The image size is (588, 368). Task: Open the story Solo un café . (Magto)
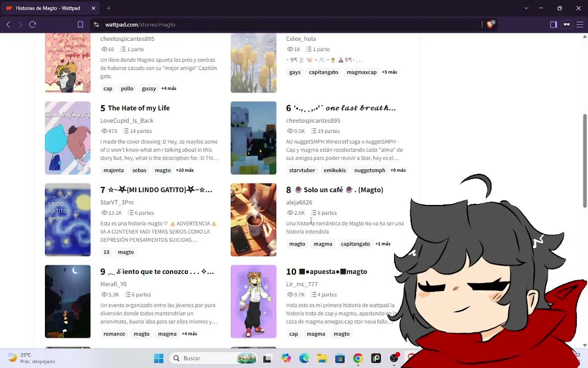[x=339, y=190]
